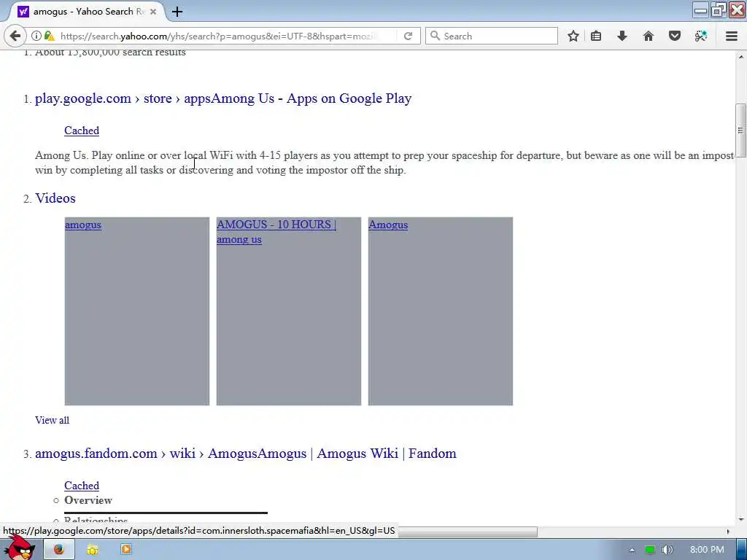
Task: Open a new tab with the plus button
Action: click(177, 12)
